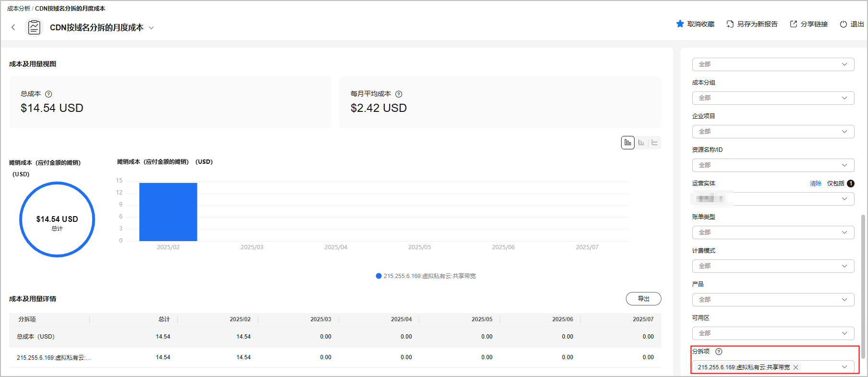Click 取消收藏 to unfavorite report
This screenshot has height=377, width=868.
click(x=700, y=24)
